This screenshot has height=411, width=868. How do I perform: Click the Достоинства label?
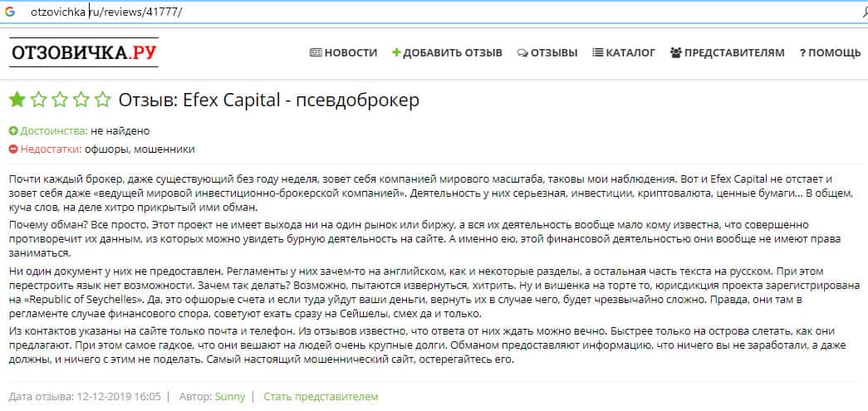click(54, 131)
